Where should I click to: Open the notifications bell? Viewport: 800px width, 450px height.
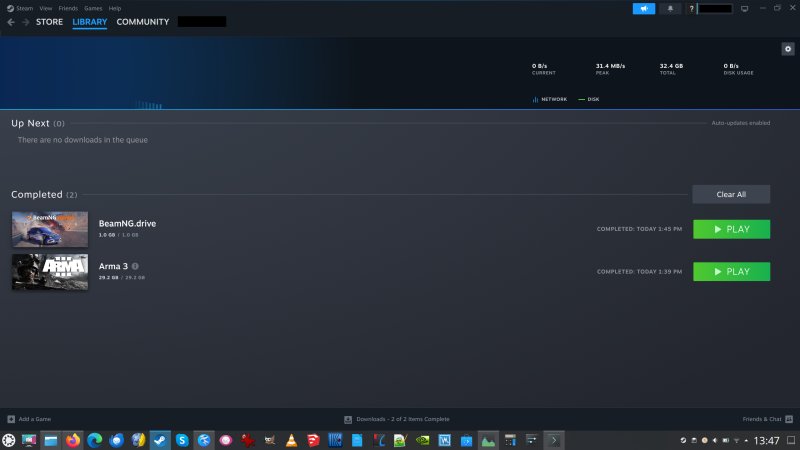point(670,9)
